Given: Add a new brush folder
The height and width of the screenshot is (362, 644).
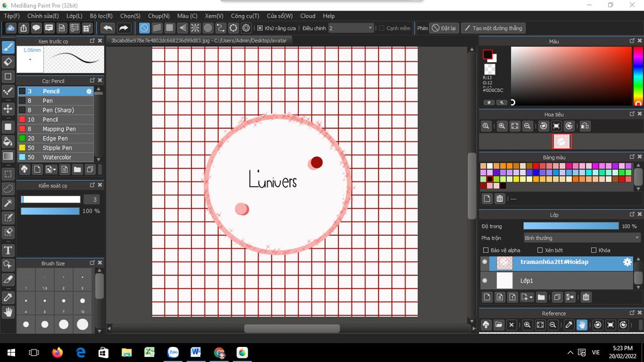Looking at the screenshot, I should (x=77, y=170).
